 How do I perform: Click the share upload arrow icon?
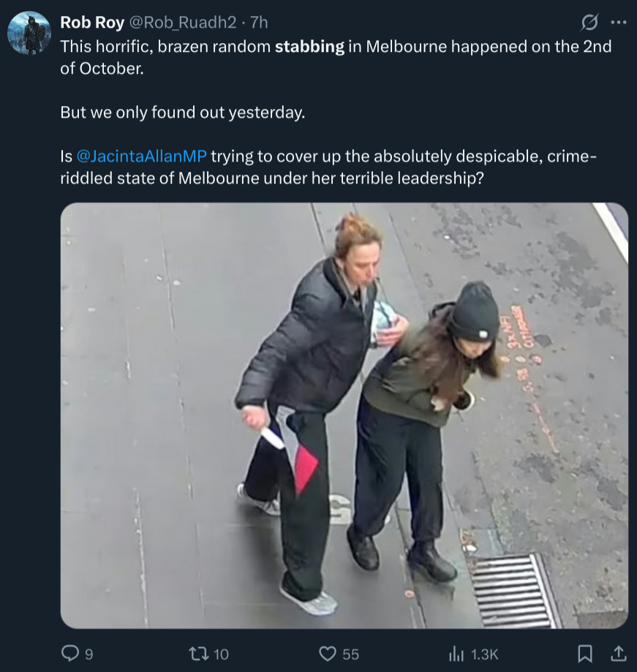pyautogui.click(x=618, y=654)
